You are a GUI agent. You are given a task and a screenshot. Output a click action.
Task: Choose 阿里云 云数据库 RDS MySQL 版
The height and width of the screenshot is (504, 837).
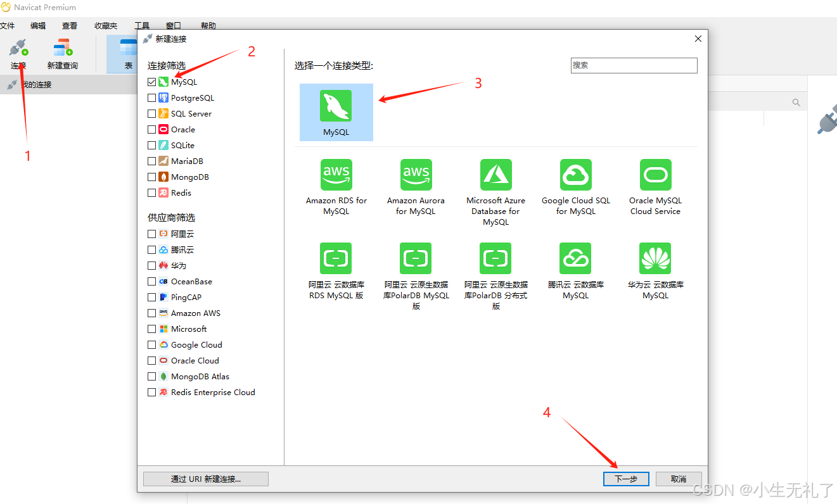pyautogui.click(x=336, y=272)
